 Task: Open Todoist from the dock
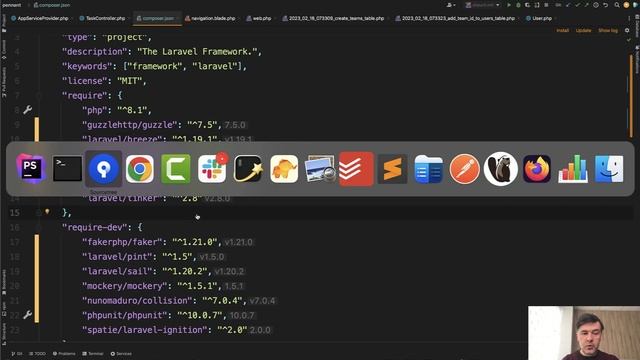[x=356, y=169]
